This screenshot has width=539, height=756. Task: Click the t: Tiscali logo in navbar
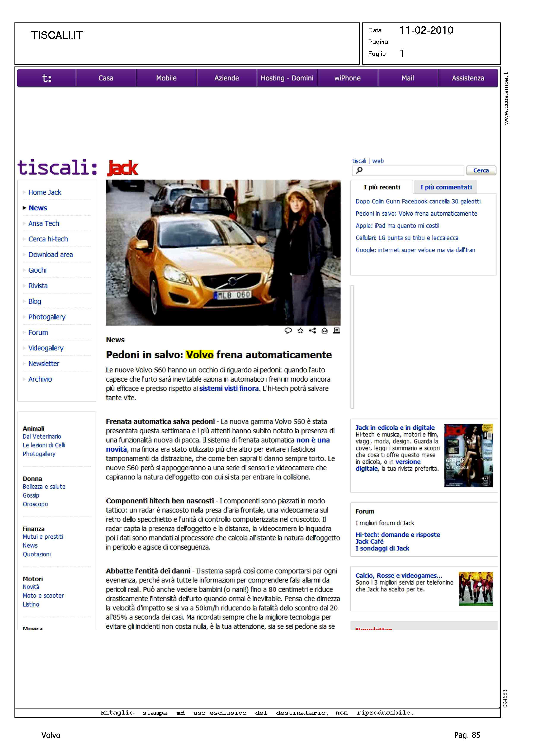click(47, 78)
